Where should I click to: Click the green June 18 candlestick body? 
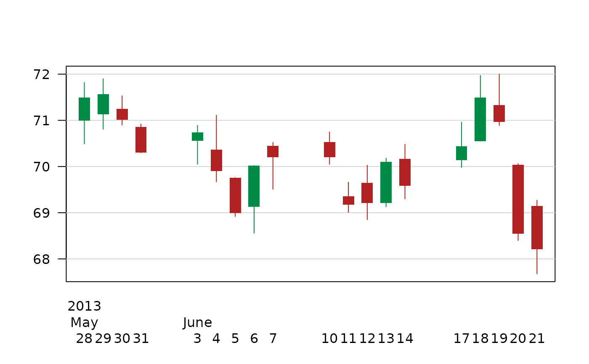point(480,119)
